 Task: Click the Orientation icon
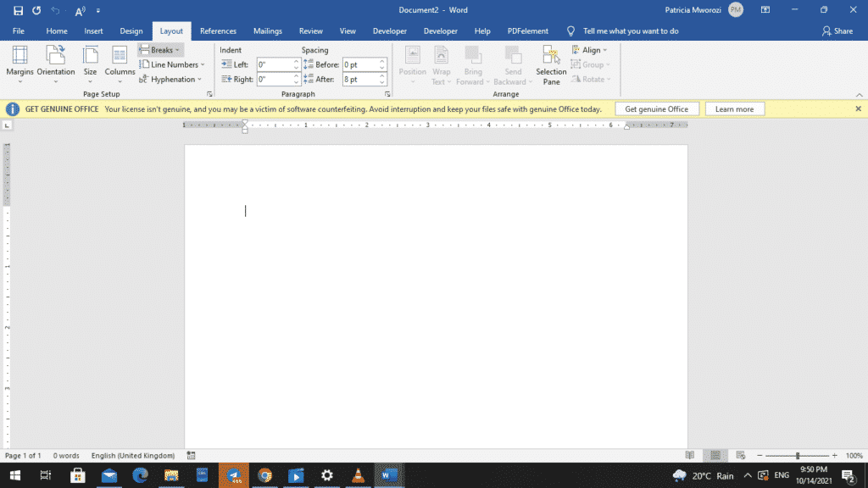55,64
